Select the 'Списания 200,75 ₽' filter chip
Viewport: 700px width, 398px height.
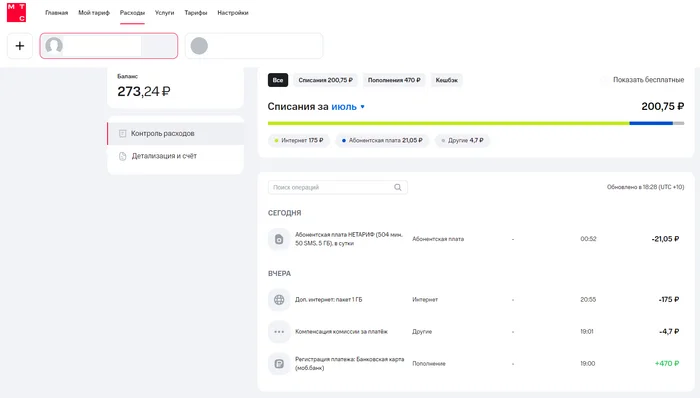coord(325,80)
